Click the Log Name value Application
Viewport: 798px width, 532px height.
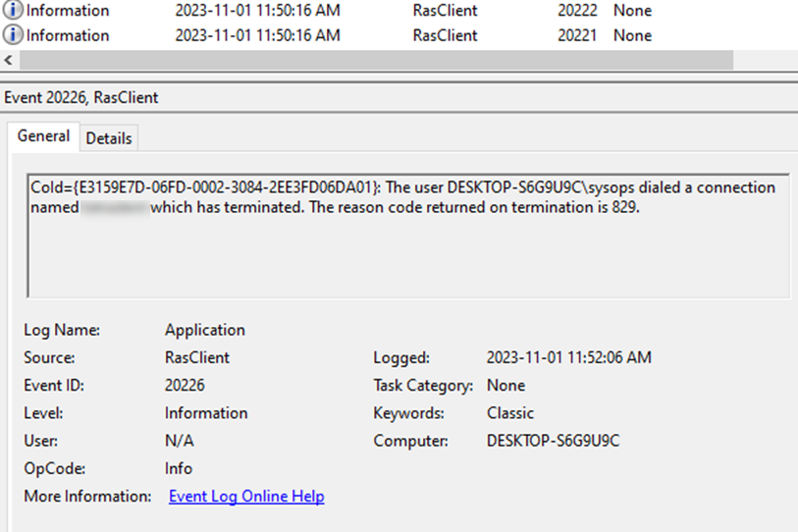(x=204, y=330)
